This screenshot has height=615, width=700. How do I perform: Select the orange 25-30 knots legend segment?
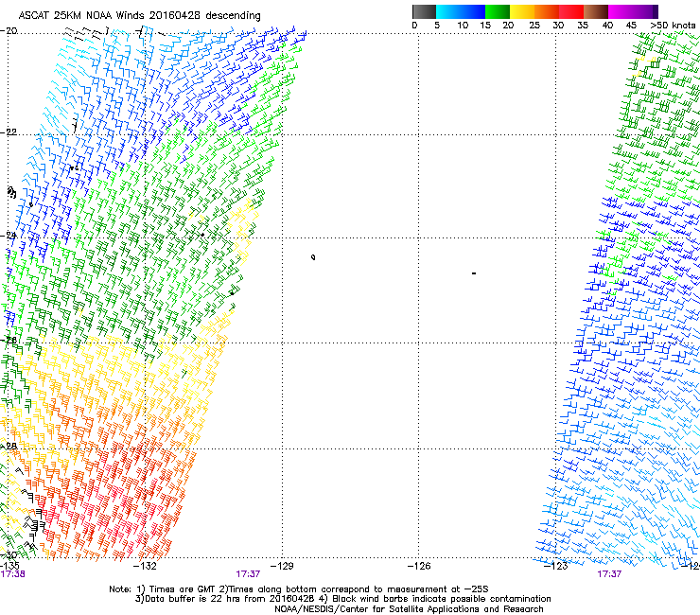[547, 11]
